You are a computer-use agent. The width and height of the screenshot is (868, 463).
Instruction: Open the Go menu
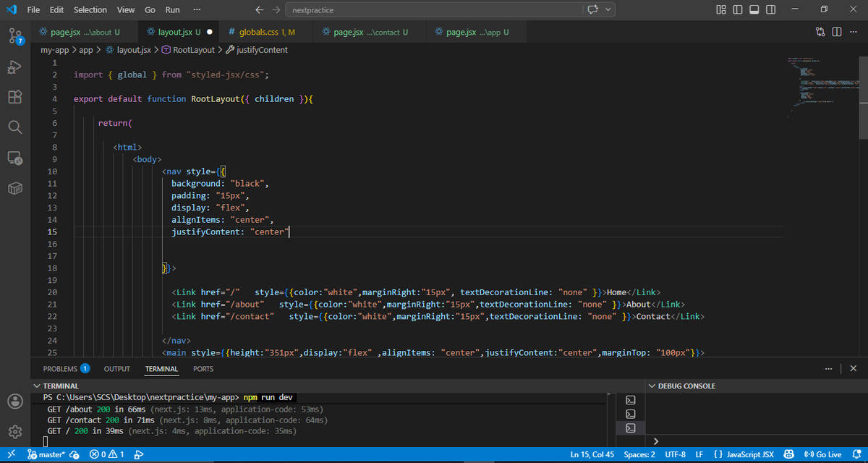[x=150, y=10]
